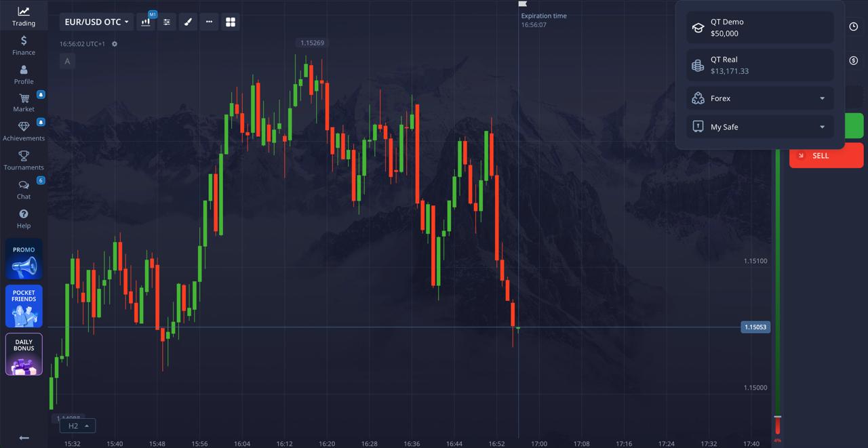Viewport: 868px width, 448px height.
Task: Toggle the A auto-scale button
Action: (x=67, y=62)
